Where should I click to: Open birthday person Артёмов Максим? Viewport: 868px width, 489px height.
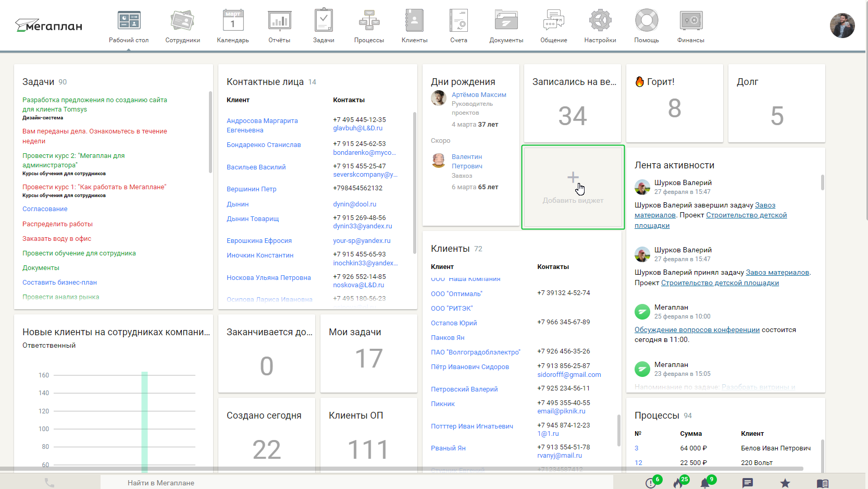pyautogui.click(x=479, y=95)
